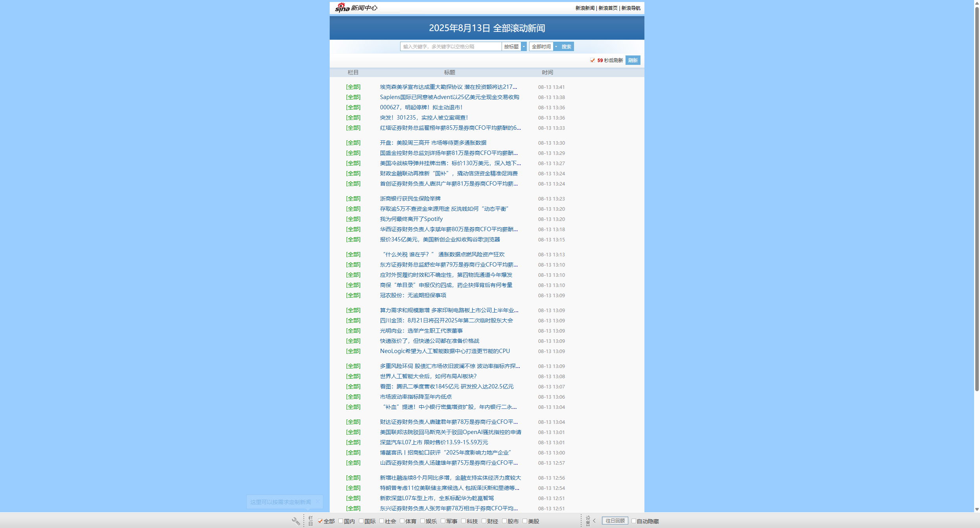Viewport: 980px width, 528px height.
Task: Open the 全部时间 time range dropdown
Action: pyautogui.click(x=544, y=46)
